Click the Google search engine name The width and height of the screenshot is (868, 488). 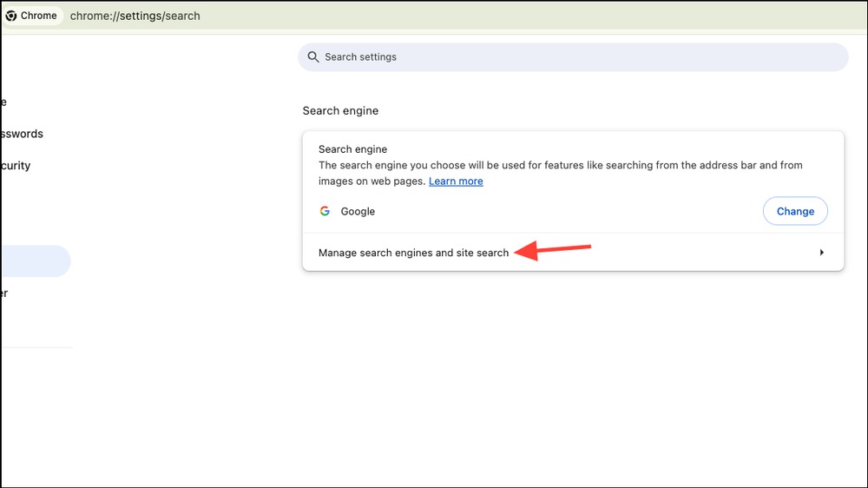coord(358,212)
